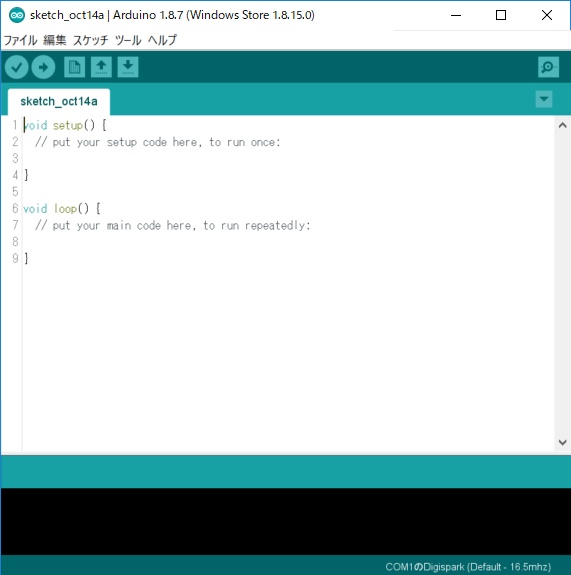Click the editor scrollbar up arrow
The height and width of the screenshot is (575, 571).
563,125
